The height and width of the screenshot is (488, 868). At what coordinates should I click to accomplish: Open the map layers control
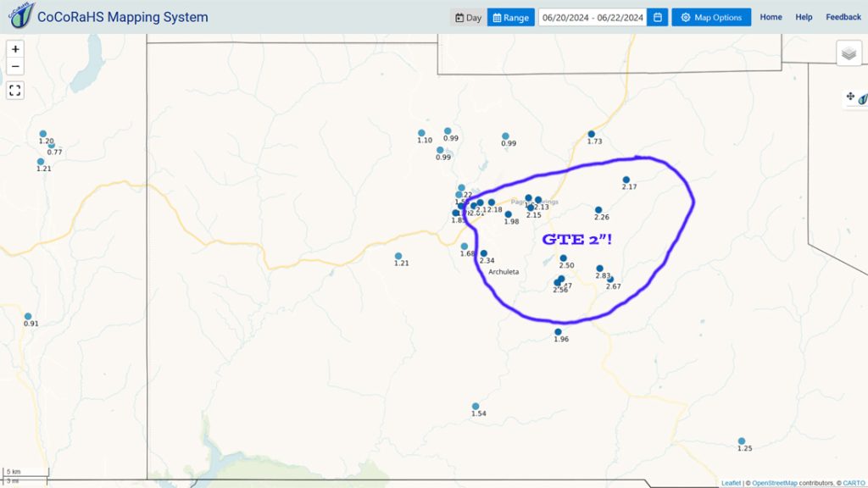pyautogui.click(x=849, y=53)
